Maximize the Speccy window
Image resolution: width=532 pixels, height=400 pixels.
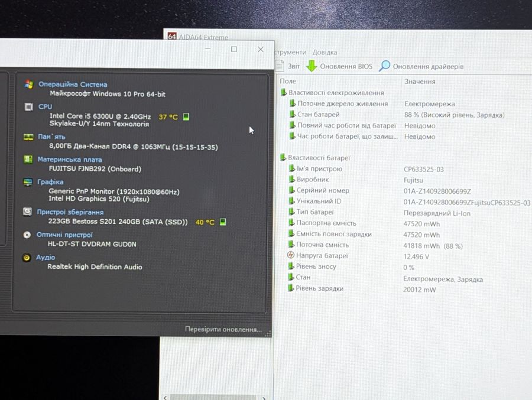[x=233, y=49]
